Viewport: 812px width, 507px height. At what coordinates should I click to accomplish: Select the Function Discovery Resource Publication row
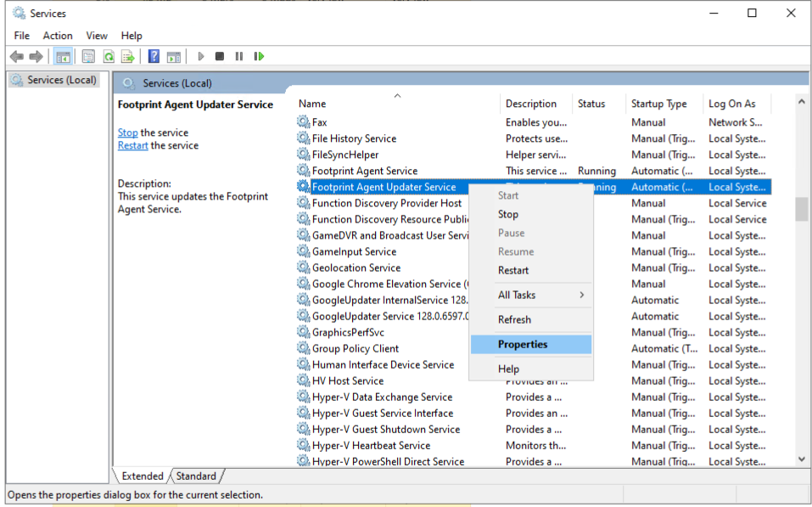click(x=534, y=219)
